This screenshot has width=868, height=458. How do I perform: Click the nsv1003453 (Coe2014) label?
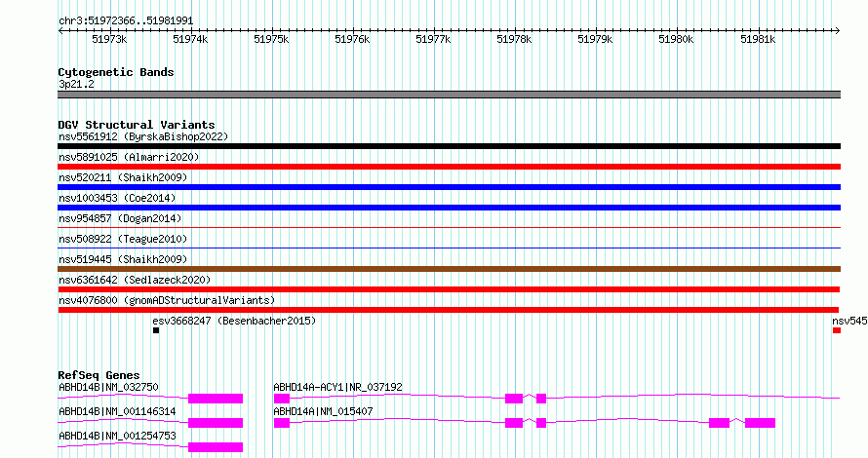pos(117,198)
